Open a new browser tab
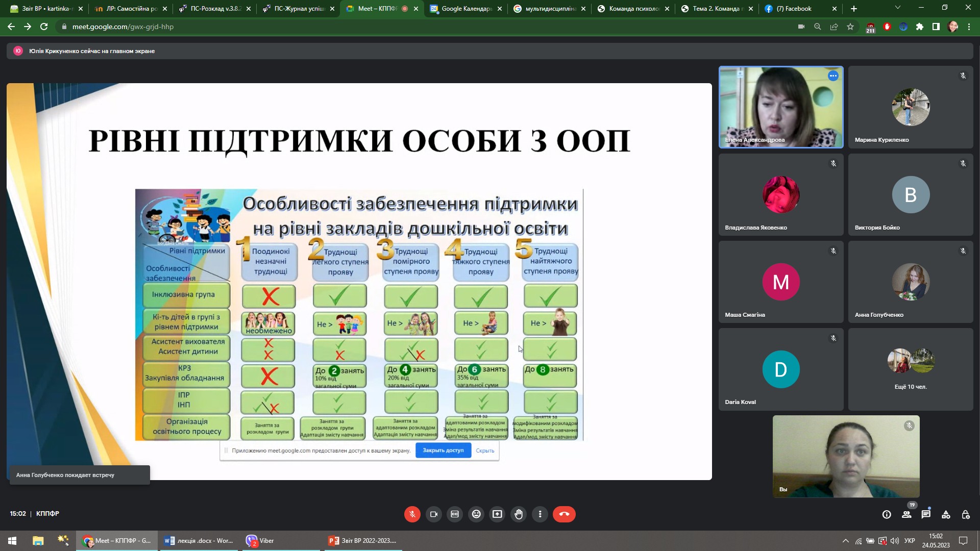 854,9
